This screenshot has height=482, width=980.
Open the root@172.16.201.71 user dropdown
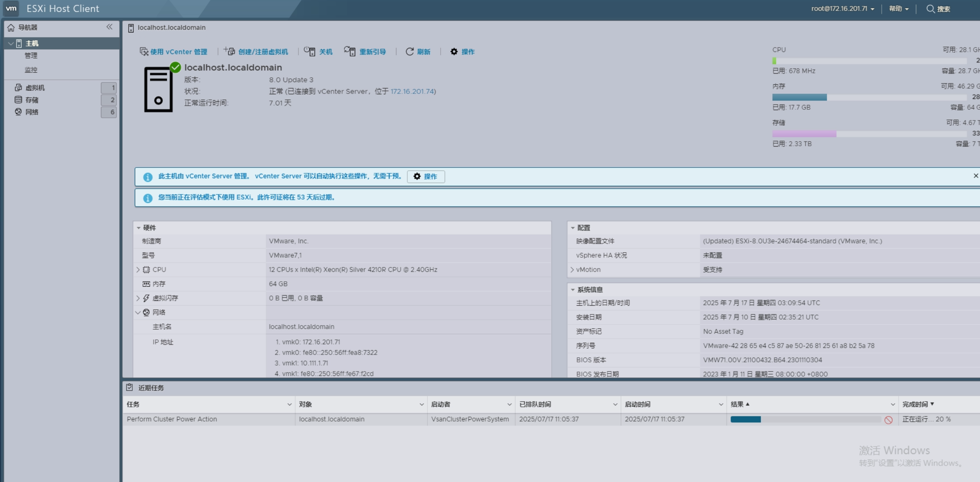[843, 8]
